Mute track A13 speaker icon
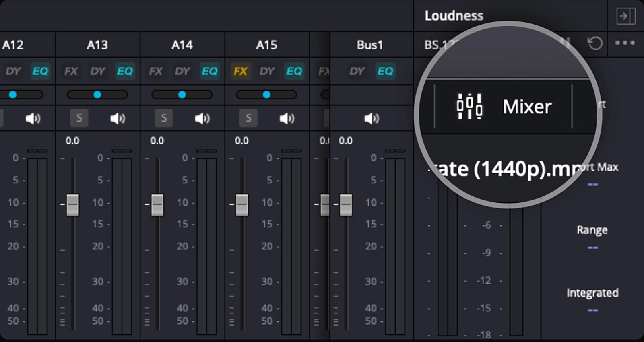Viewport: 644px width, 342px height. pos(118,118)
